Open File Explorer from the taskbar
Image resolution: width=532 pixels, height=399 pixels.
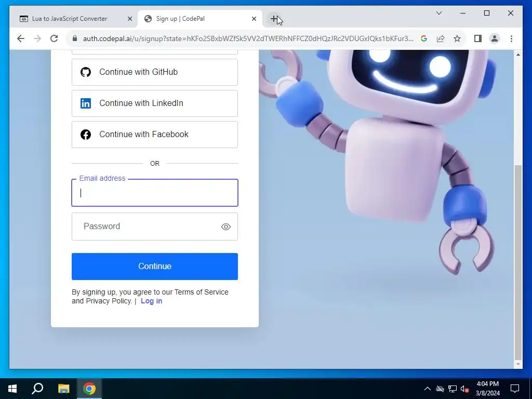coord(63,389)
